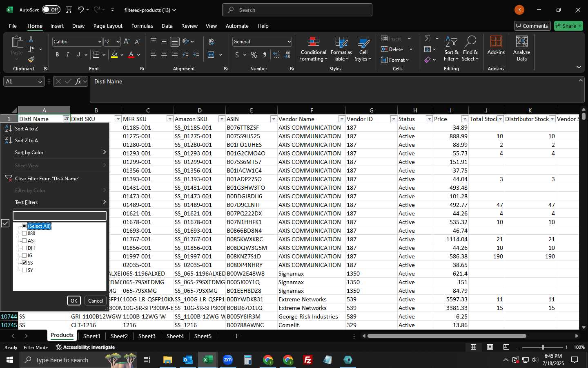Image resolution: width=588 pixels, height=368 pixels.
Task: Collapse the ribbon using the chevron
Action: (579, 67)
